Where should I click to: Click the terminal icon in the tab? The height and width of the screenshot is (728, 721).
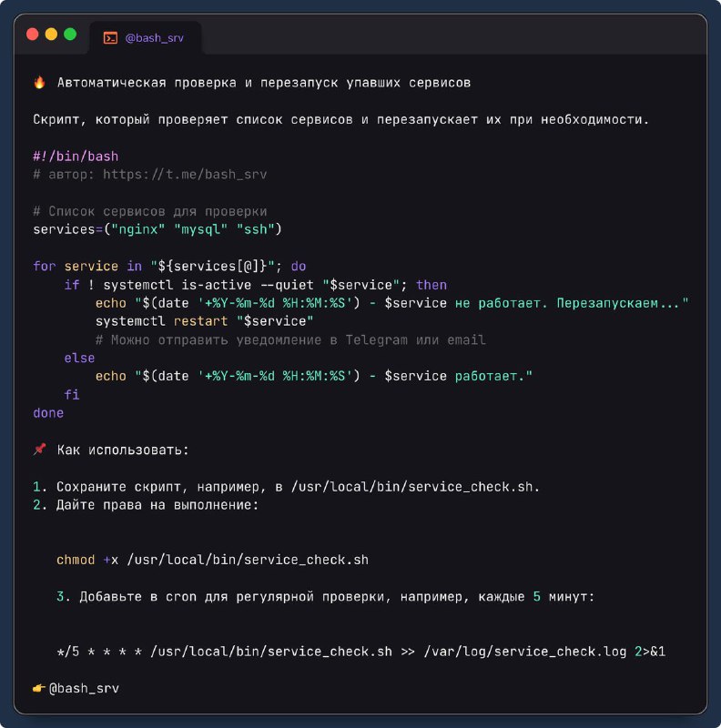pos(110,37)
